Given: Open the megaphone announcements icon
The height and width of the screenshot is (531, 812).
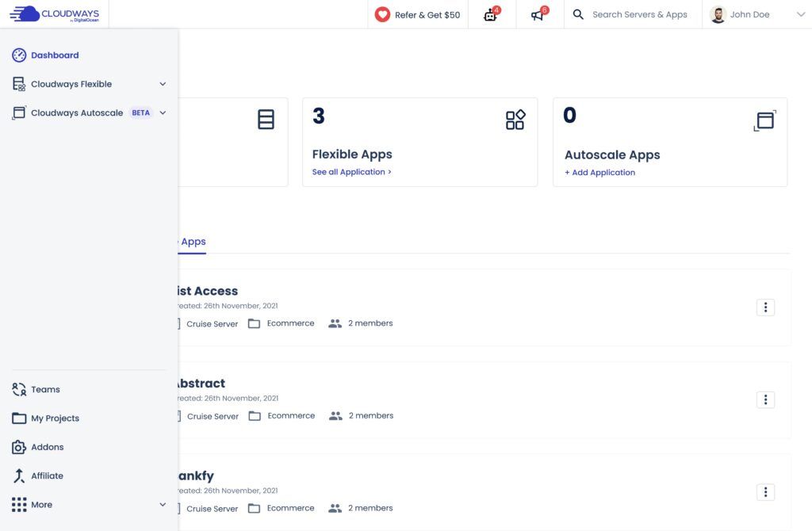Looking at the screenshot, I should 539,14.
